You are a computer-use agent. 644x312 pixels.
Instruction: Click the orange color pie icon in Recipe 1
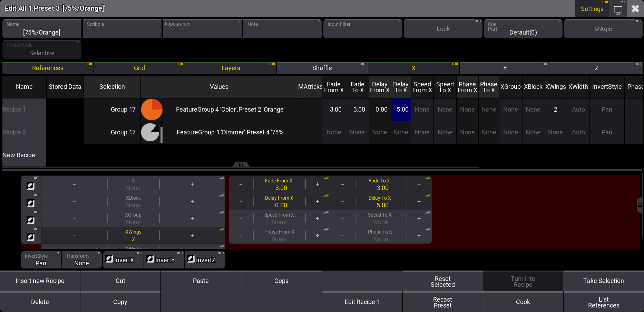point(152,110)
